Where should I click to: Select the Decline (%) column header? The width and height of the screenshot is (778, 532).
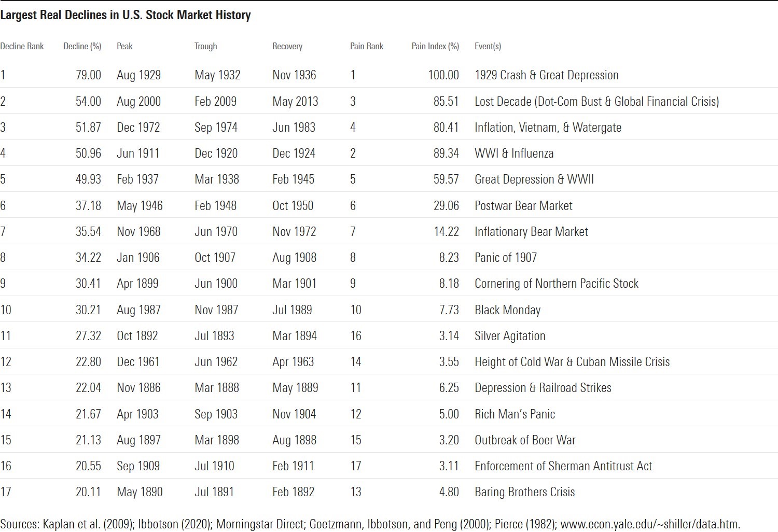82,46
